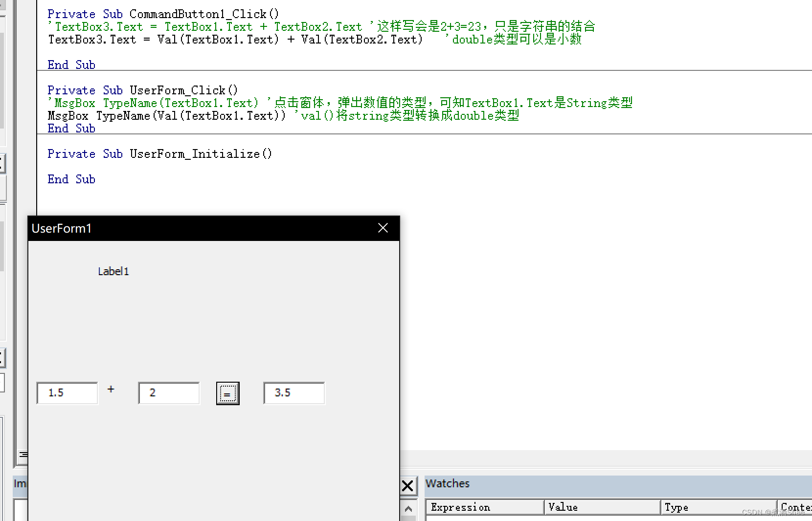Close the UserForm1 window
The image size is (812, 521).
pyautogui.click(x=383, y=228)
